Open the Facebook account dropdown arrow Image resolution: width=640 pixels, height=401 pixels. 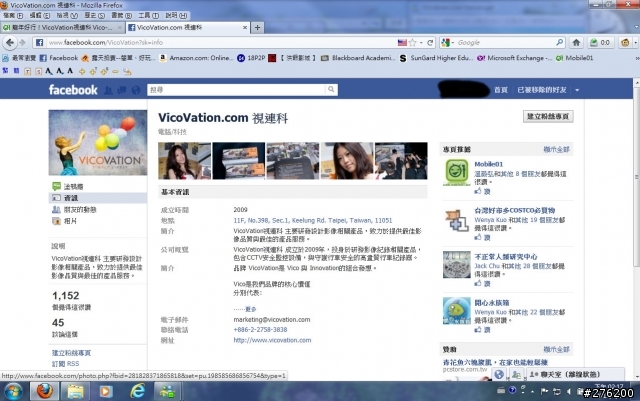pyautogui.click(x=577, y=90)
